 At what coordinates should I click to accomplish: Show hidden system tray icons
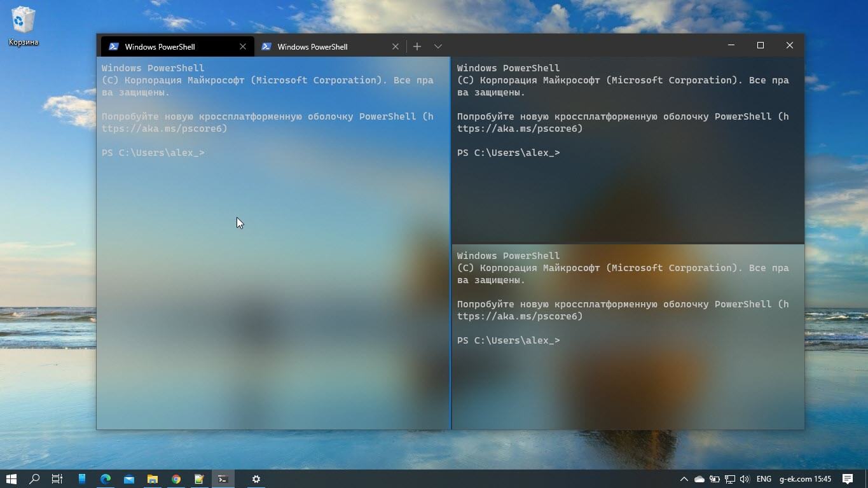point(684,479)
